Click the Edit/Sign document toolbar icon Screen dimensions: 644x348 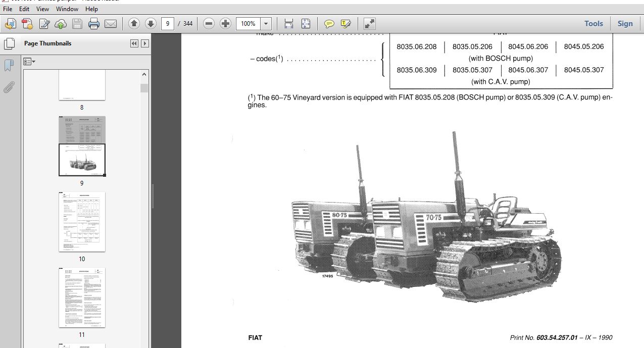[x=44, y=23]
